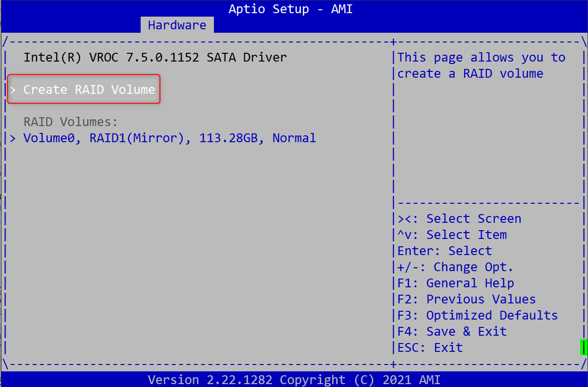The image size is (588, 387).
Task: Click the 'Enter: Select' hint
Action: tap(444, 251)
